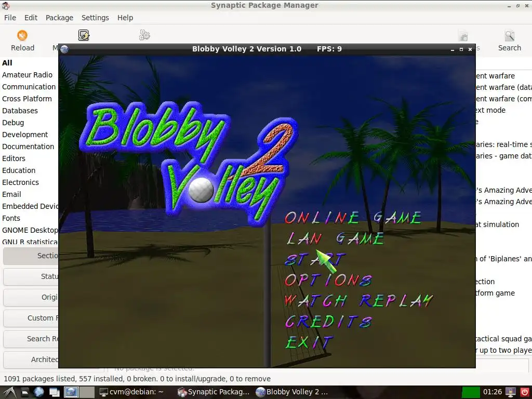The image size is (532, 399).
Task: Open the Settings menu
Action: pyautogui.click(x=95, y=18)
